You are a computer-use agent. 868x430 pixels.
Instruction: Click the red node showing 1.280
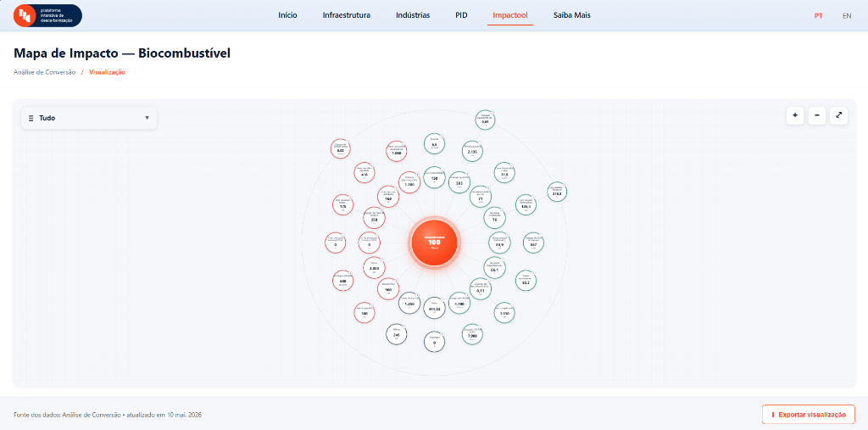(x=409, y=182)
